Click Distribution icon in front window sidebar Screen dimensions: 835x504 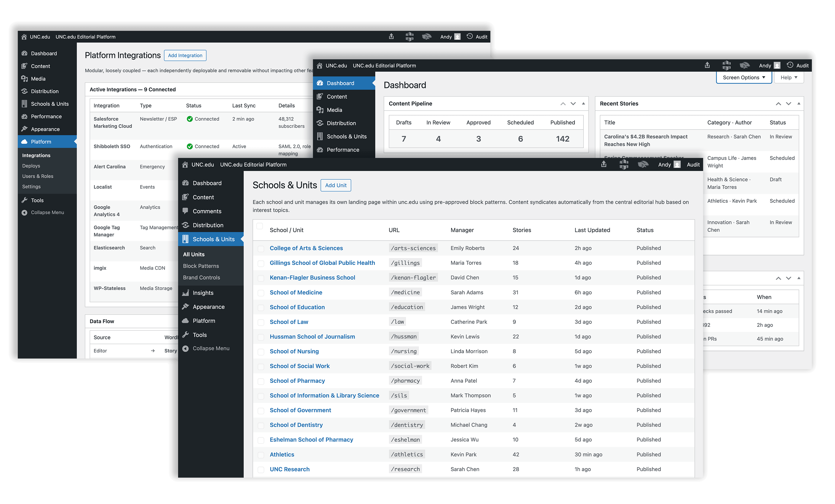(185, 225)
